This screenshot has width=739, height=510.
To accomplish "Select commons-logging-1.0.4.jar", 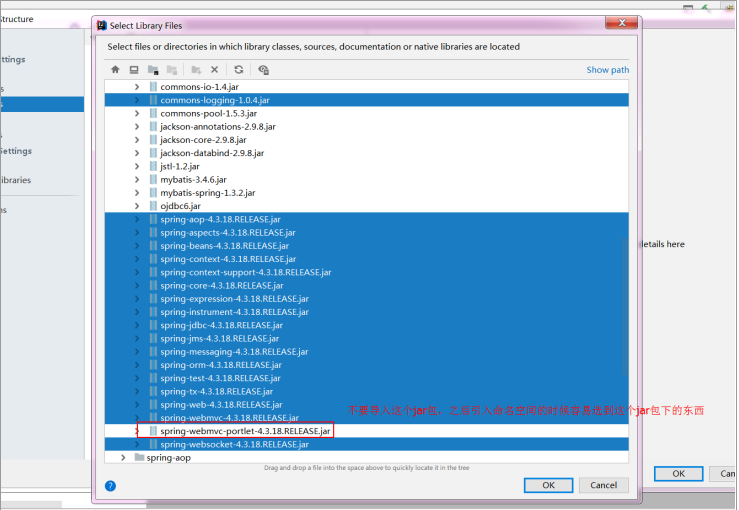I will (367, 100).
